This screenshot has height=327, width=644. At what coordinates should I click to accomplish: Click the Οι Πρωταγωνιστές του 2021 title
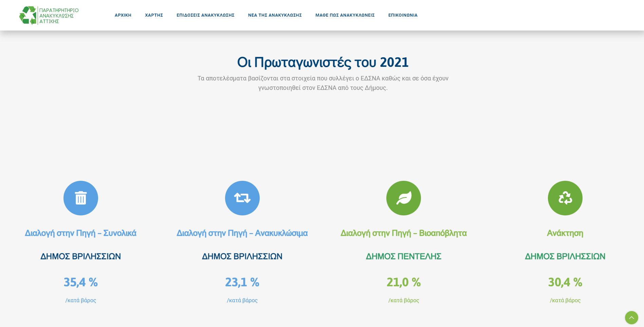tap(323, 62)
